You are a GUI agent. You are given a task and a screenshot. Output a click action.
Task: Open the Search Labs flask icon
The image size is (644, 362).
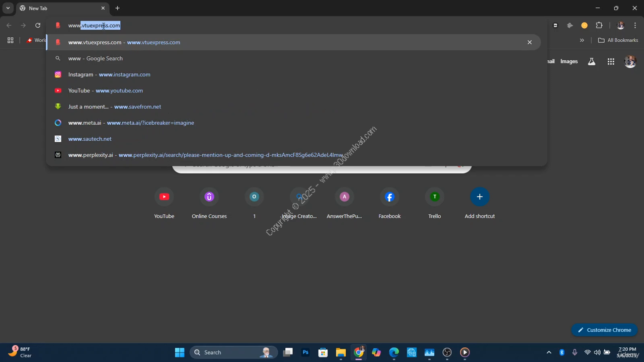pos(592,61)
